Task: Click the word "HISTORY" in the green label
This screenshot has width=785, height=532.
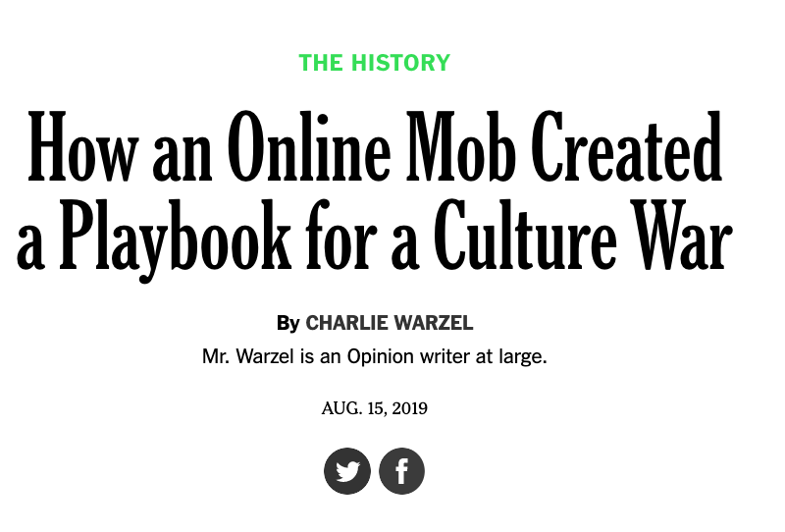Action: (400, 63)
